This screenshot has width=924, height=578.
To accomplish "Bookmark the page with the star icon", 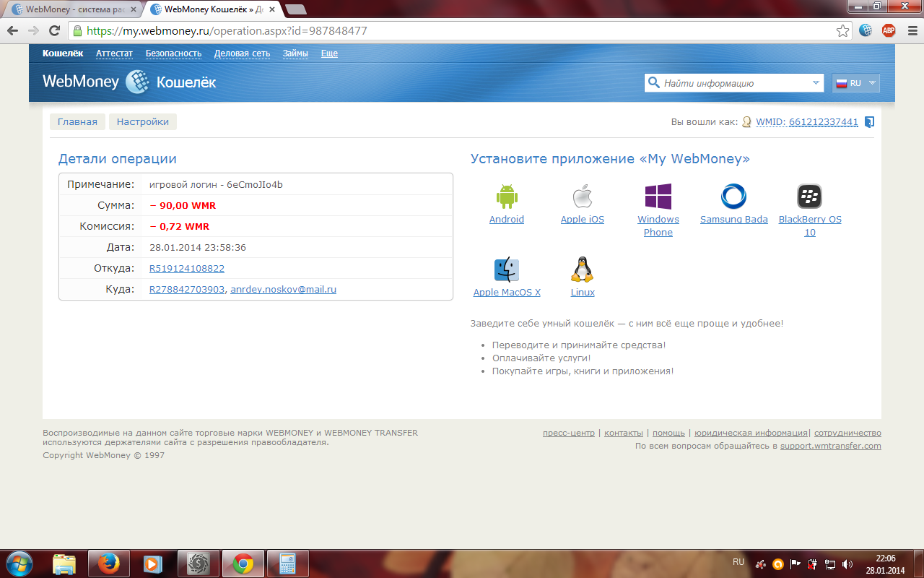I will tap(842, 30).
